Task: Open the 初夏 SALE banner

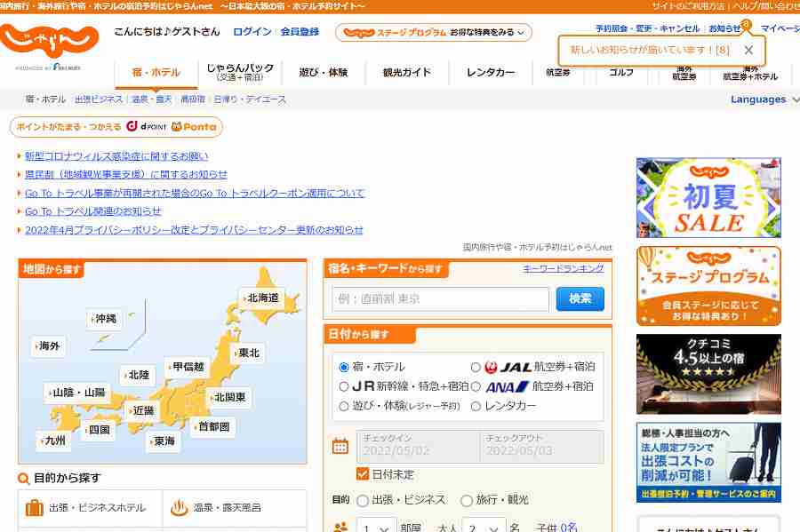Action: coord(708,198)
